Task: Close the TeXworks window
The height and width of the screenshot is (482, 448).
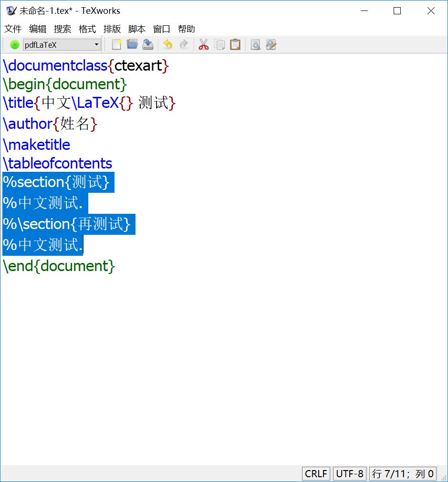Action: pos(431,11)
